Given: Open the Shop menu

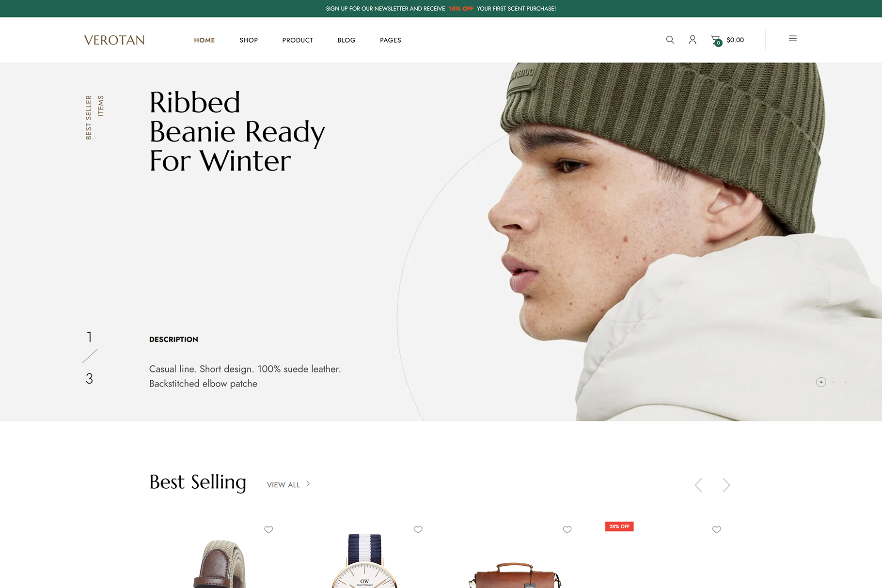Looking at the screenshot, I should (249, 40).
